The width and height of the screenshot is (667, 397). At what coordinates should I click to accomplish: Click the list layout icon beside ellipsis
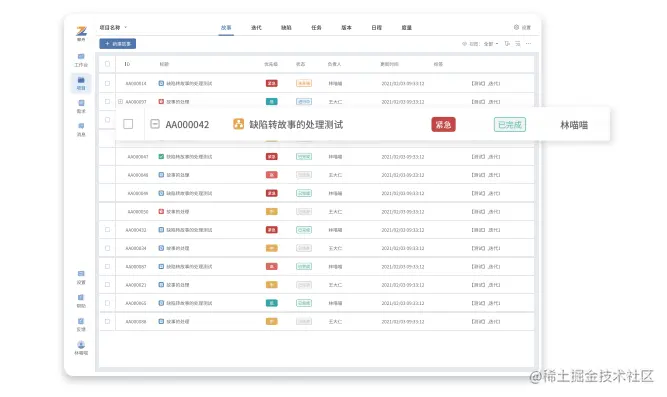coord(518,43)
